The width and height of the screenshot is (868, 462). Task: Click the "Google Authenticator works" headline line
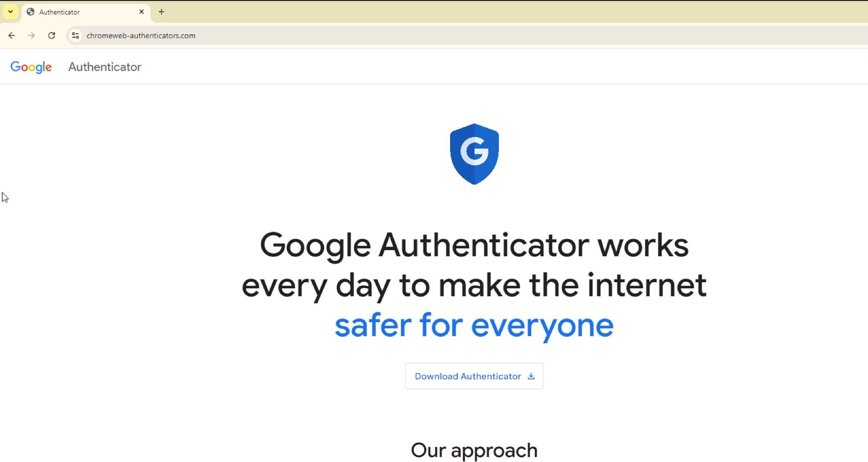[x=474, y=246]
